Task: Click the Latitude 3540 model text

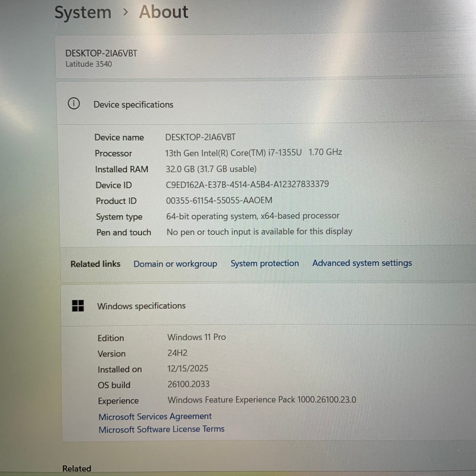Action: [88, 64]
